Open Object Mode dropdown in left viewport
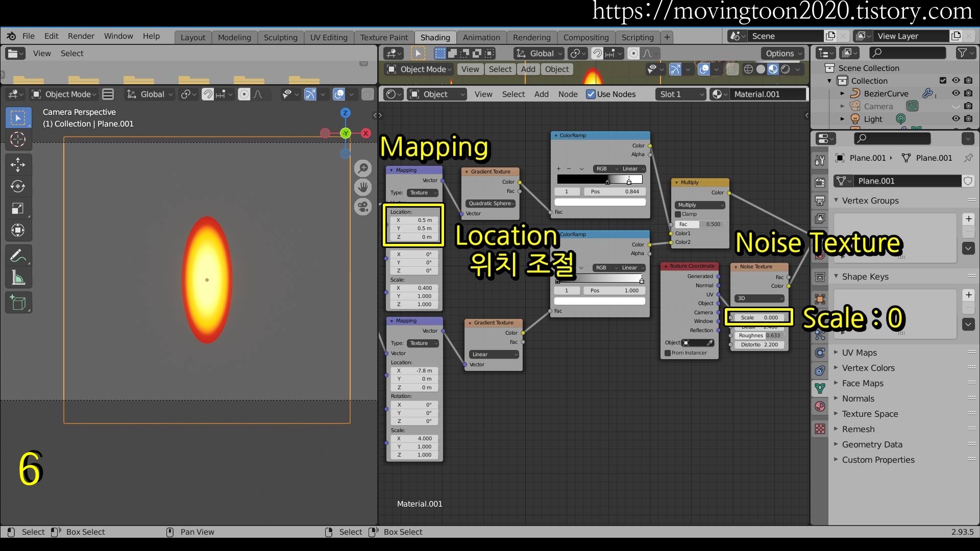The height and width of the screenshot is (551, 980). point(64,94)
